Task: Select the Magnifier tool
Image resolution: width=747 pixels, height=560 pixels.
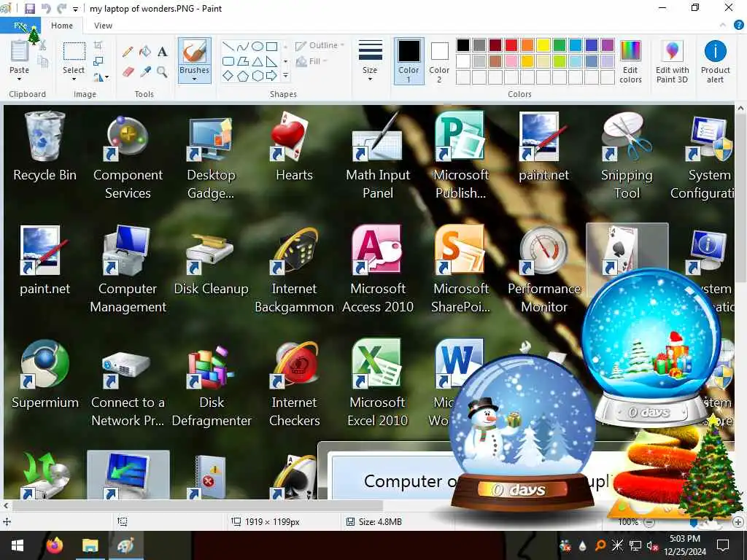Action: point(162,72)
